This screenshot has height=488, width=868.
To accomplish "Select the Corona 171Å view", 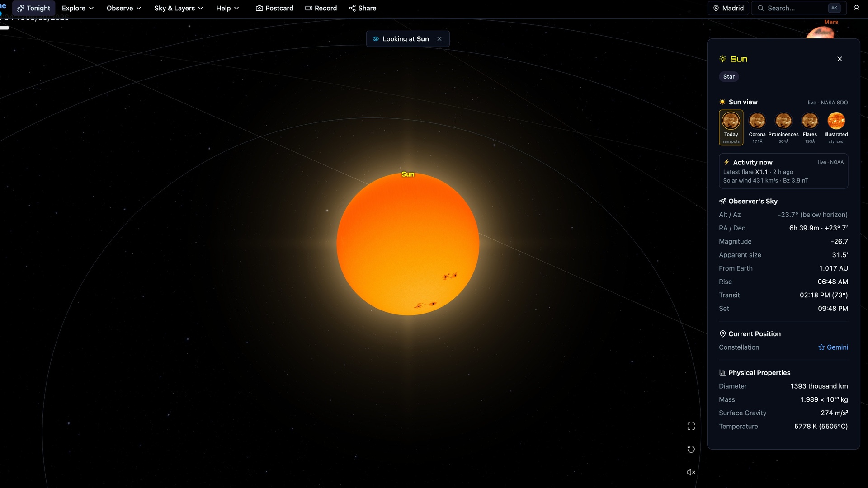I will click(x=757, y=127).
